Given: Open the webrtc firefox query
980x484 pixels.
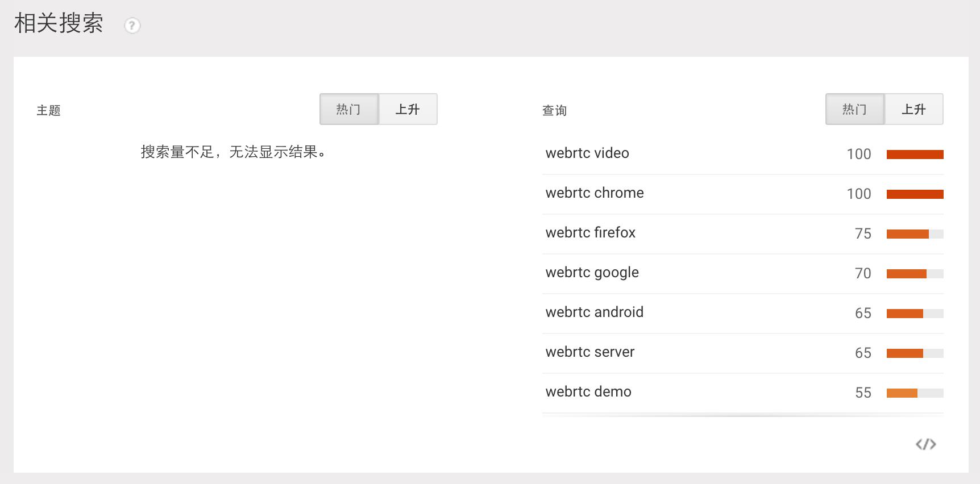Looking at the screenshot, I should (x=591, y=233).
